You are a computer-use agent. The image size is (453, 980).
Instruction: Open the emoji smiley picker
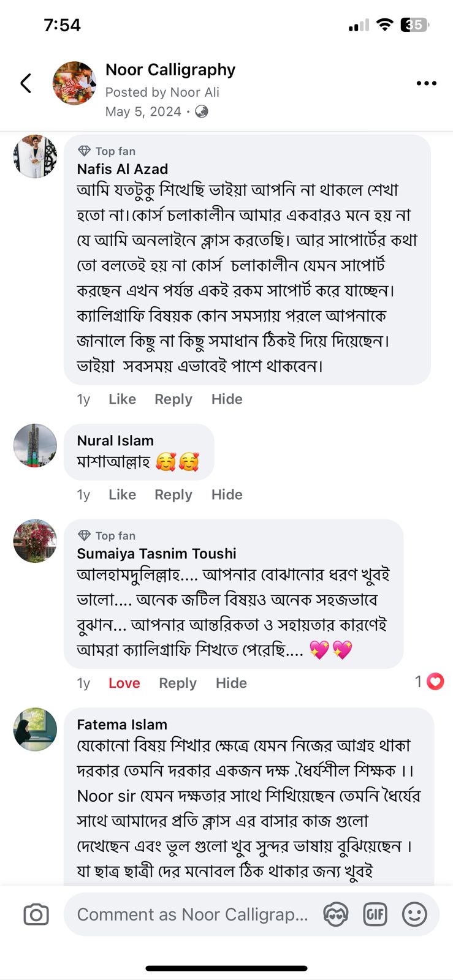click(x=414, y=914)
